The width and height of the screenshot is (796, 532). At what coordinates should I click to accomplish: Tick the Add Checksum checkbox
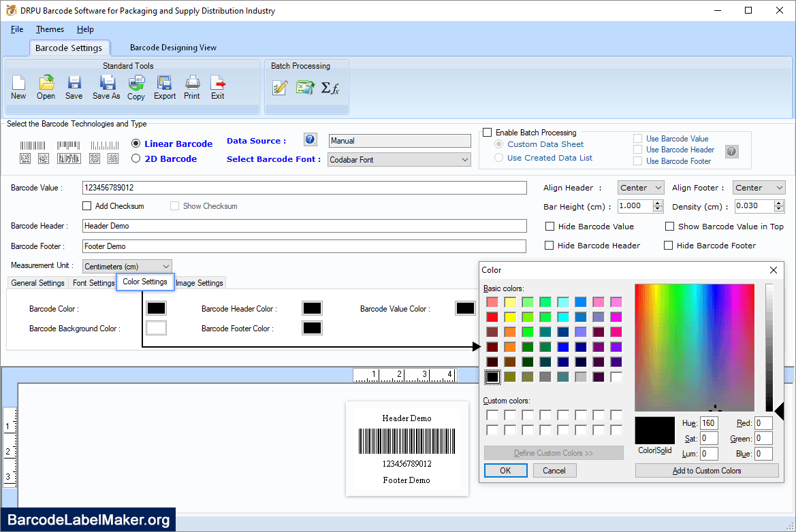(x=86, y=206)
